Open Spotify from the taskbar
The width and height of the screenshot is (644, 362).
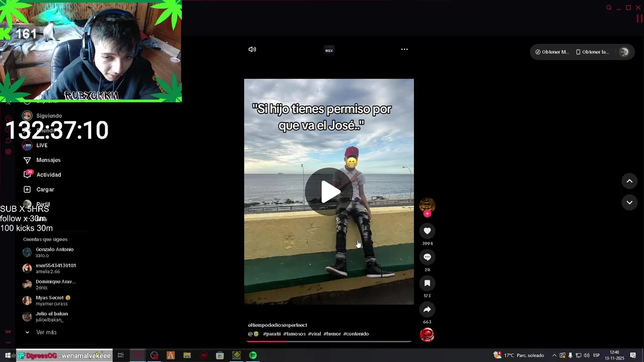point(253,355)
